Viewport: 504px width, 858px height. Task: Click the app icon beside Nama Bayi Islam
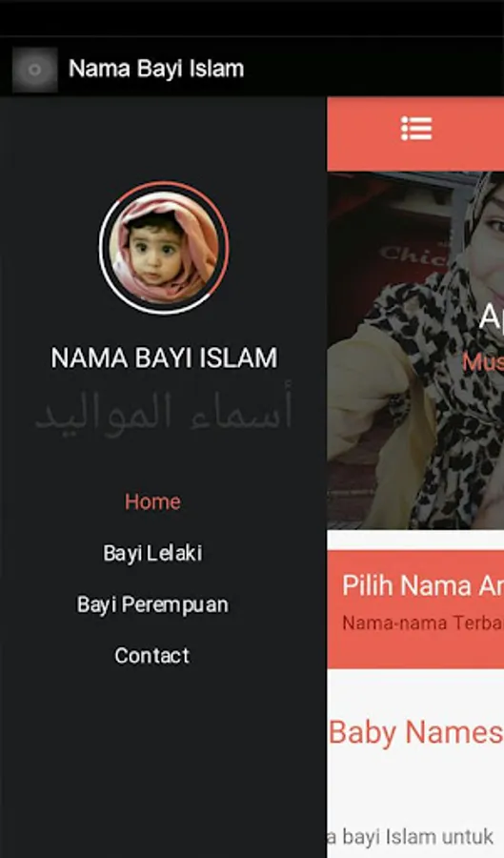coord(35,70)
